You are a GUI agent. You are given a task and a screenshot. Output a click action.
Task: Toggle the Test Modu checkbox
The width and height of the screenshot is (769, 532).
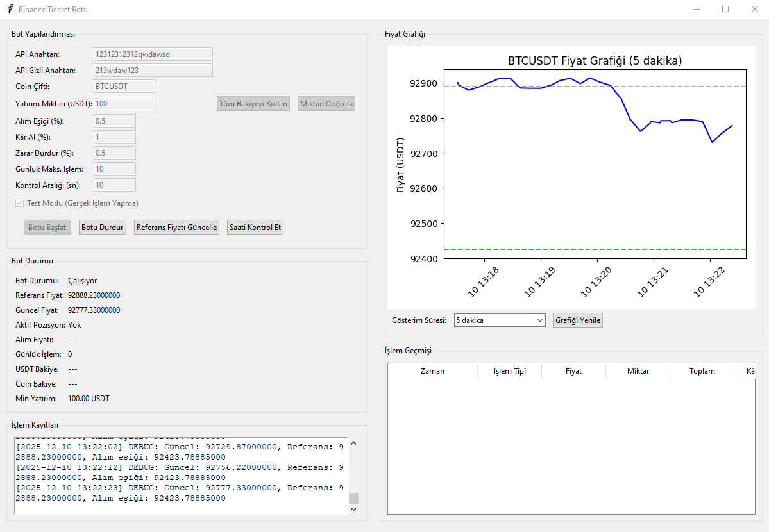pos(20,203)
